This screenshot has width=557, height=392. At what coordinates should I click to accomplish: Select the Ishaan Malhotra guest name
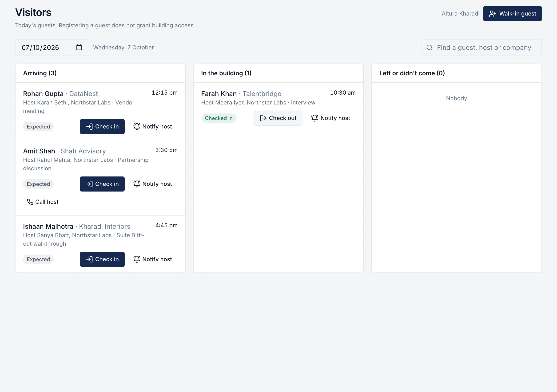pos(48,226)
